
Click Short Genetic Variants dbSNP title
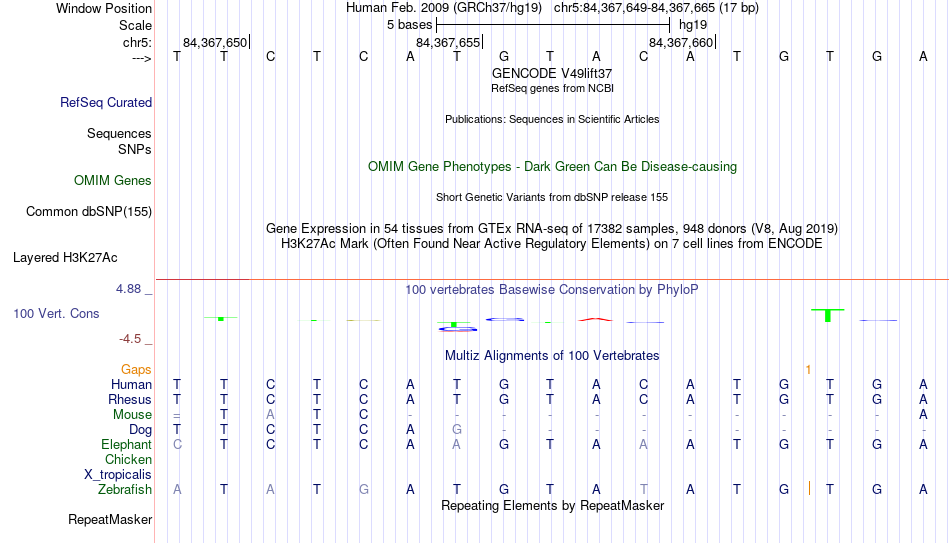(x=552, y=197)
